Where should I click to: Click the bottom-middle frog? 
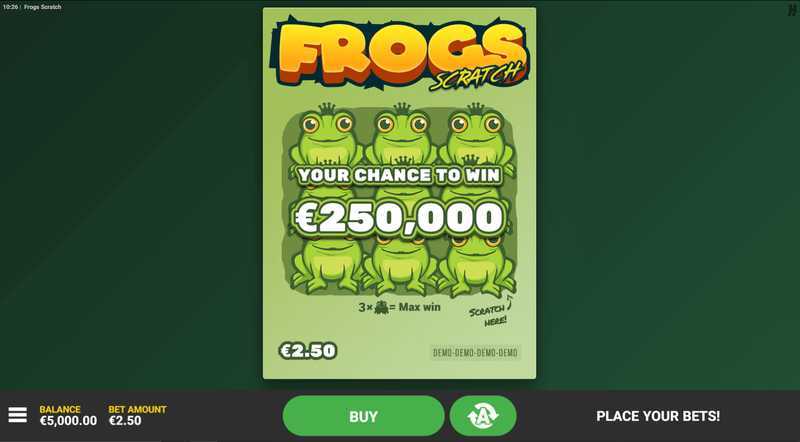402,265
